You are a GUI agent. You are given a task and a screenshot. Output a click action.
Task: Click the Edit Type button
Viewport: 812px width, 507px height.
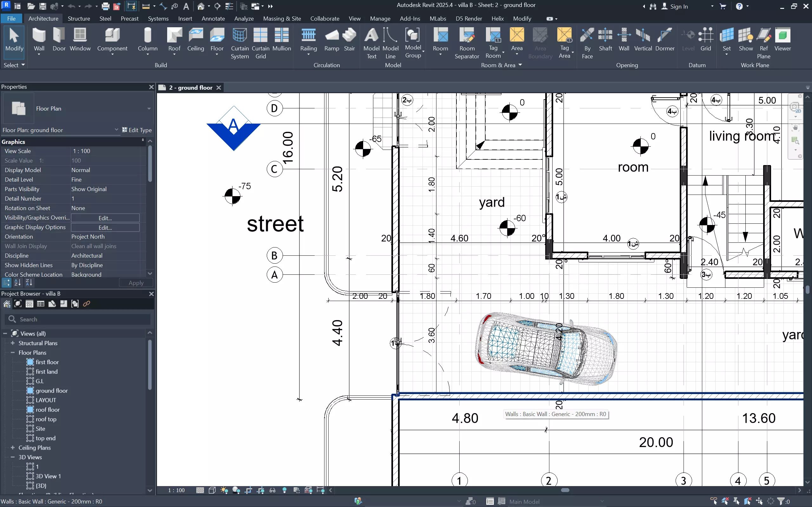[x=137, y=130]
